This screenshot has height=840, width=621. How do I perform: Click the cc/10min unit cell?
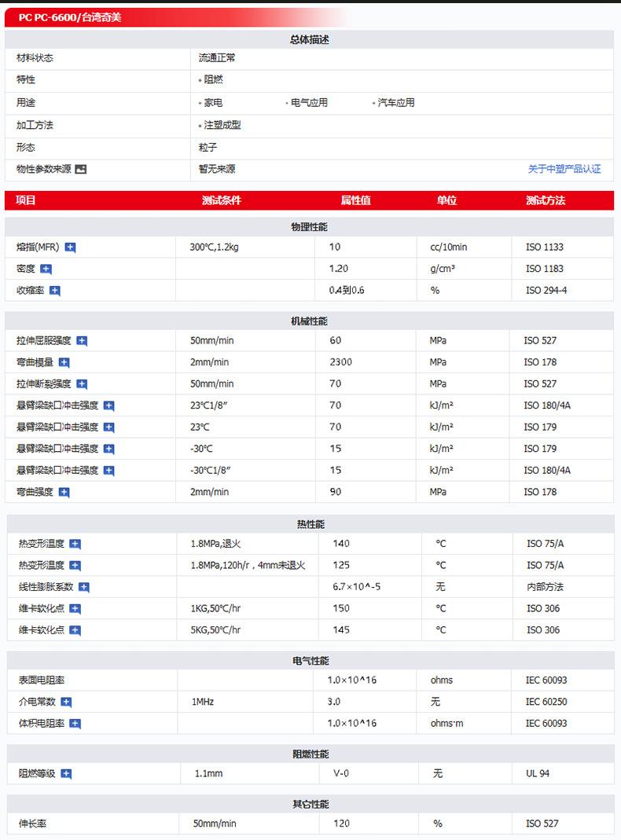click(449, 247)
